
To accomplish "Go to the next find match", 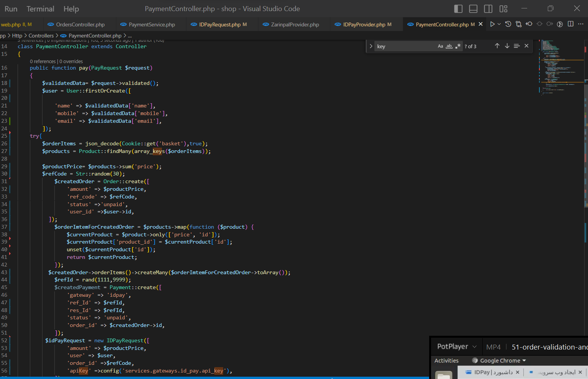I will coord(507,46).
